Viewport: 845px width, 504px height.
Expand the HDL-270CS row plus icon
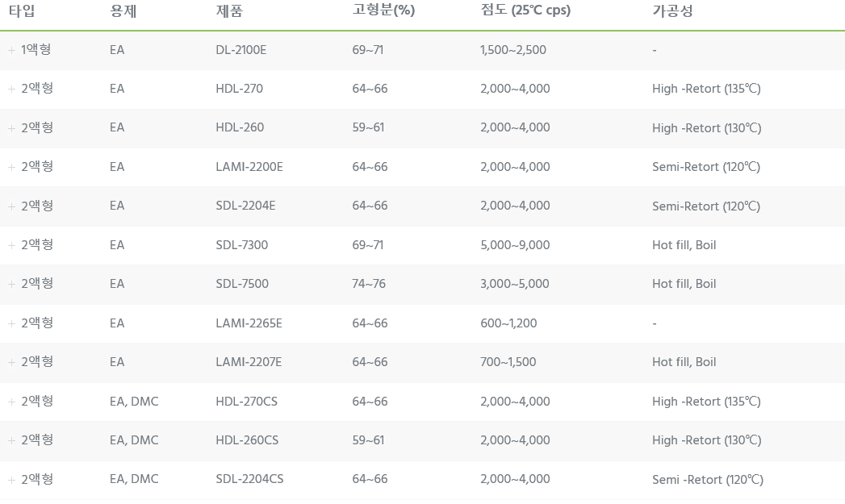point(11,402)
